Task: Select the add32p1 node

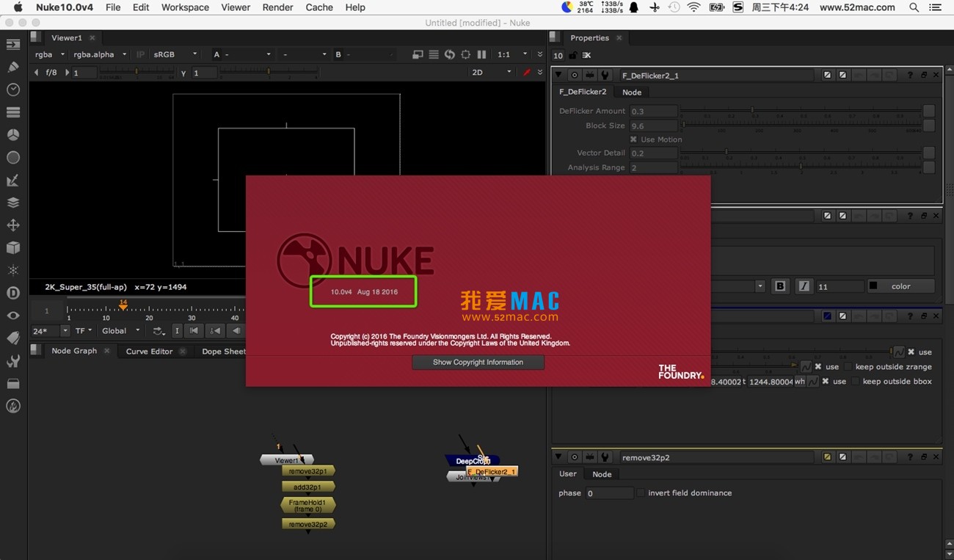Action: click(307, 487)
